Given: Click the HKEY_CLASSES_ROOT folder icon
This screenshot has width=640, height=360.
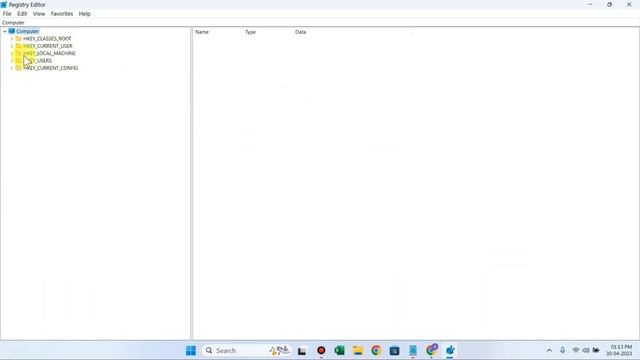Looking at the screenshot, I should coord(18,38).
